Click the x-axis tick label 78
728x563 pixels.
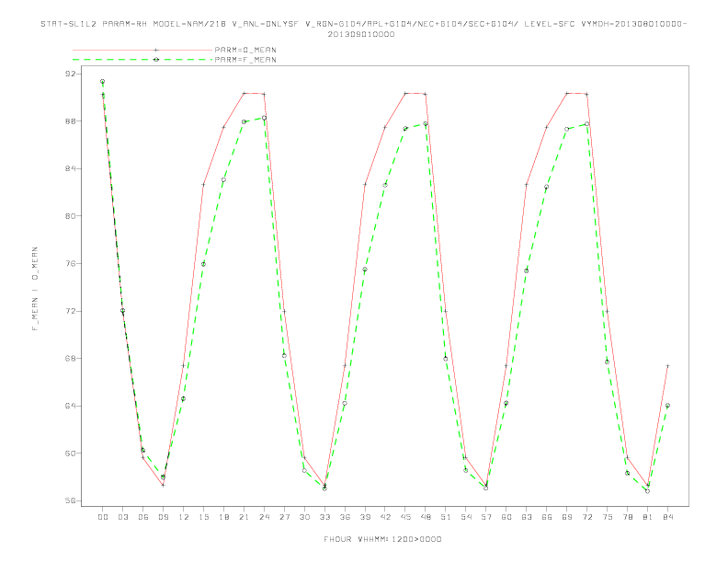click(x=627, y=517)
